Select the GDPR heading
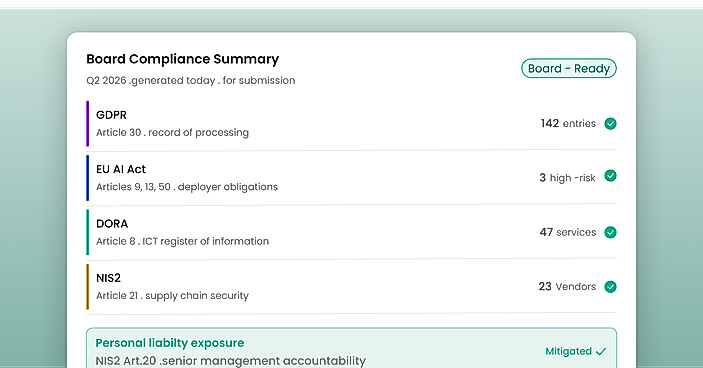Viewport: 703px width, 368px height. 111,115
